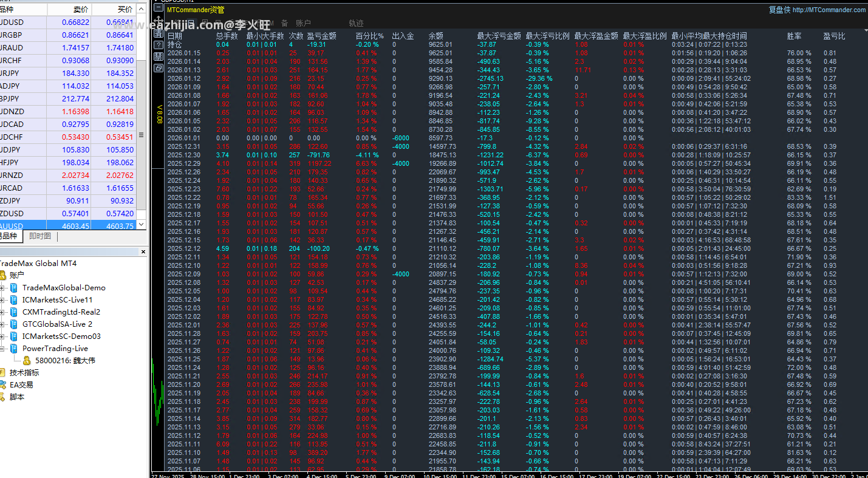Click the 1197.22 profit value on 2025.12.29
Screen dimensions: 868x478
pos(319,163)
